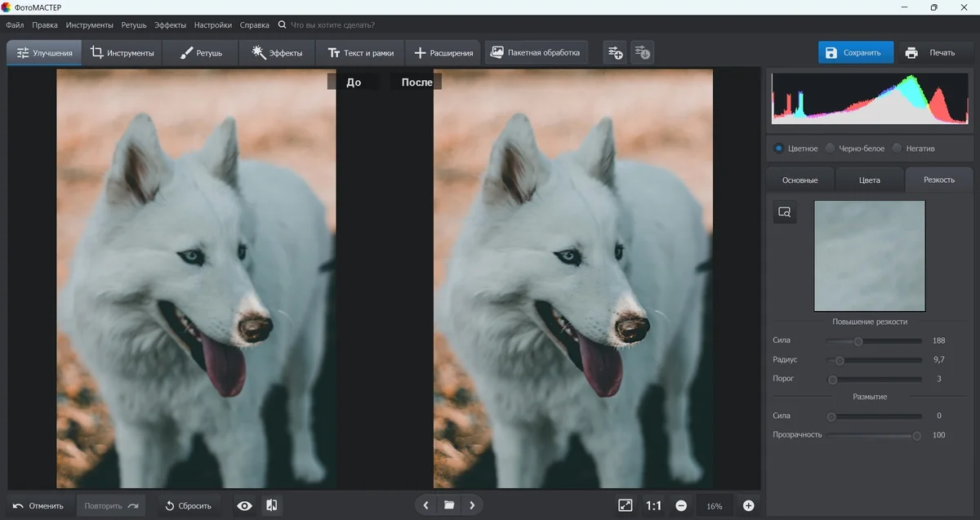The image size is (980, 520).
Task: Open the Расширения dropdown tab
Action: pyautogui.click(x=443, y=53)
